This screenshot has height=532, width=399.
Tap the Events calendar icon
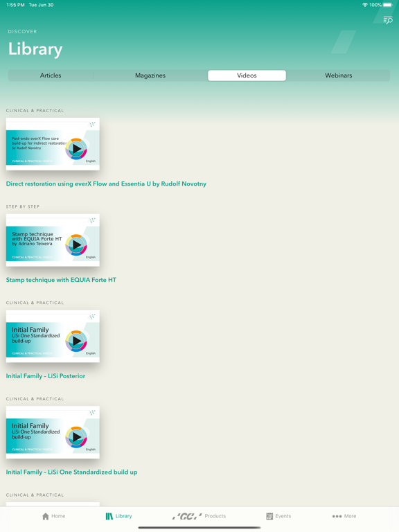[269, 516]
